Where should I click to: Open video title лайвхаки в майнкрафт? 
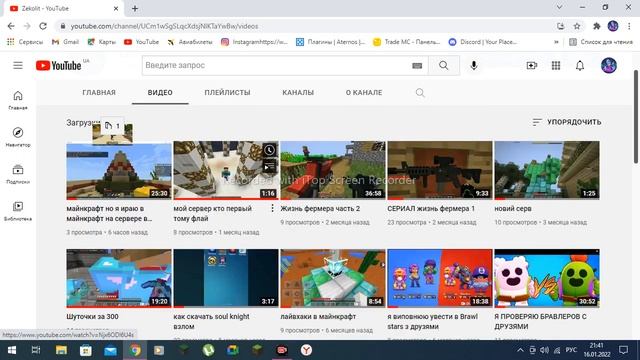pos(318,317)
